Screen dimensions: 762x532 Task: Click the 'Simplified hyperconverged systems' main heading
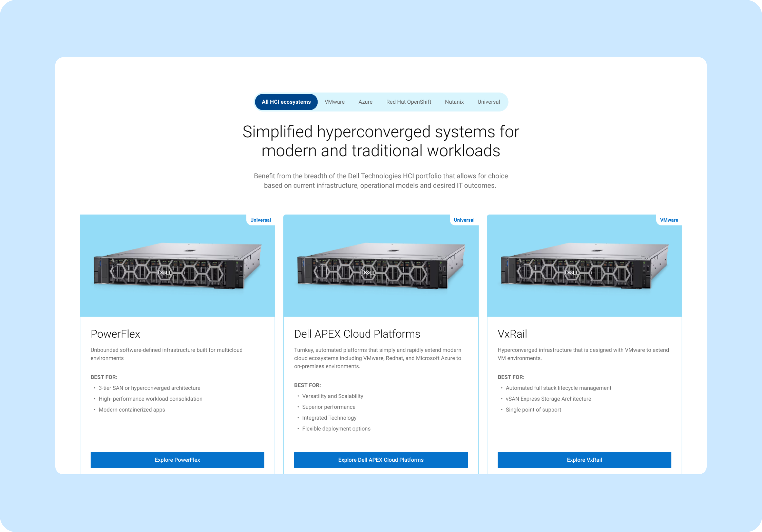click(381, 141)
